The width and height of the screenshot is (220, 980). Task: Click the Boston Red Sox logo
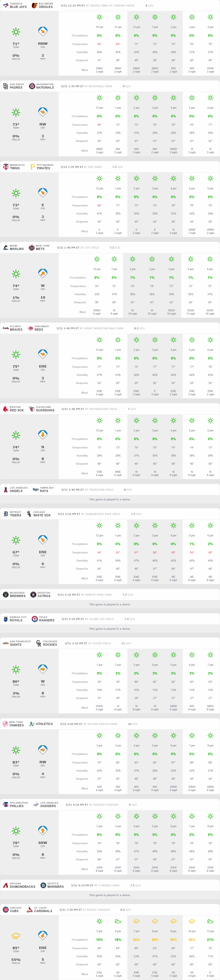pos(5,409)
